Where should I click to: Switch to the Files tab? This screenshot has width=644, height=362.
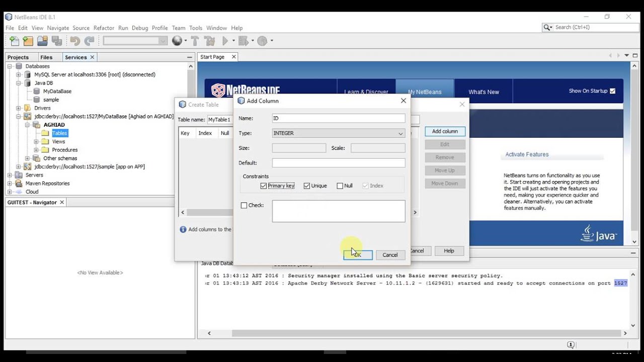pos(46,57)
